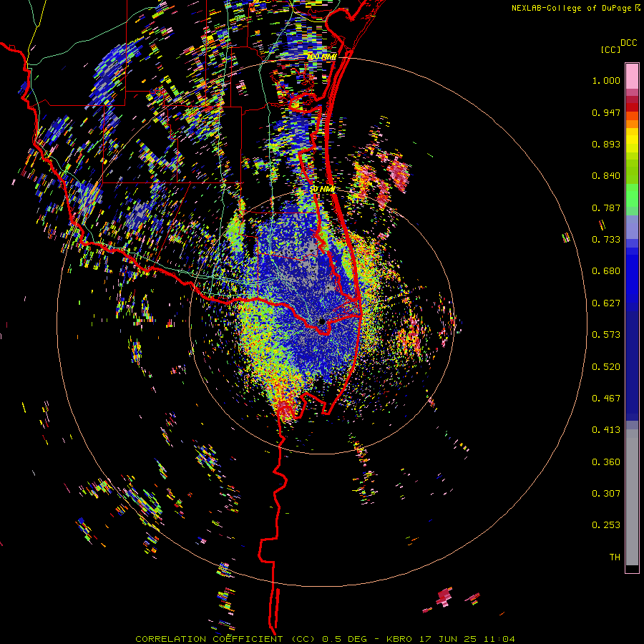This screenshot has width=644, height=644.
Task: Click the 50 NMI range ring label
Action: 322,190
